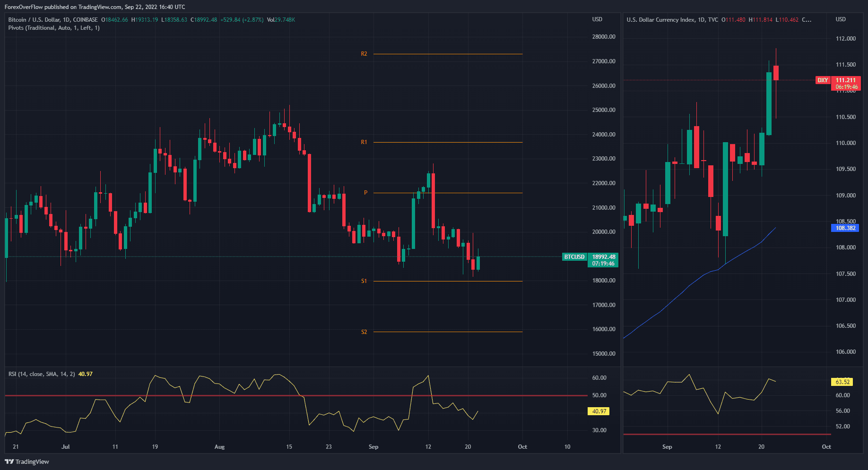Click the 18992.48 current price label
Image resolution: width=868 pixels, height=470 pixels.
tap(604, 257)
